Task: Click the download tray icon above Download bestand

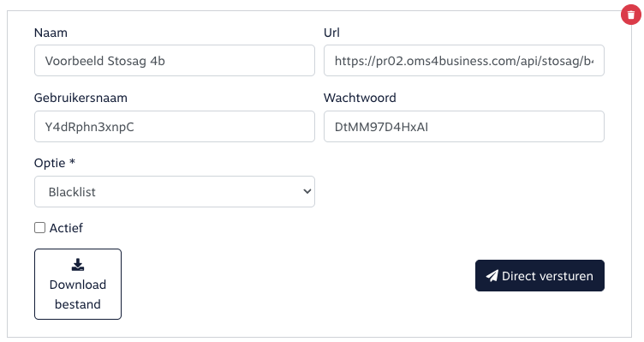Action: pyautogui.click(x=78, y=265)
